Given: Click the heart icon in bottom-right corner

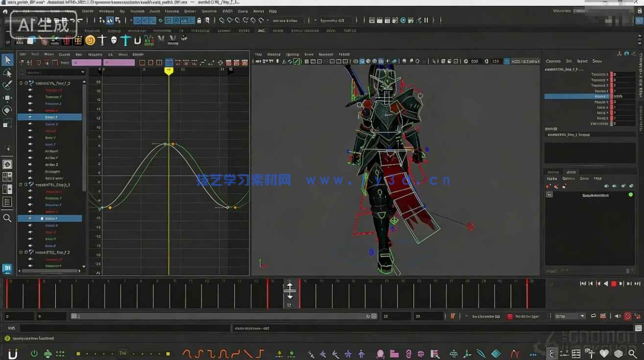Looking at the screenshot, I should [x=604, y=353].
